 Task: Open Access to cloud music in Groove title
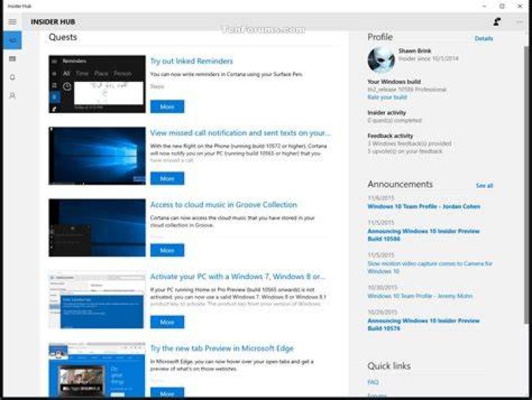pyautogui.click(x=224, y=204)
